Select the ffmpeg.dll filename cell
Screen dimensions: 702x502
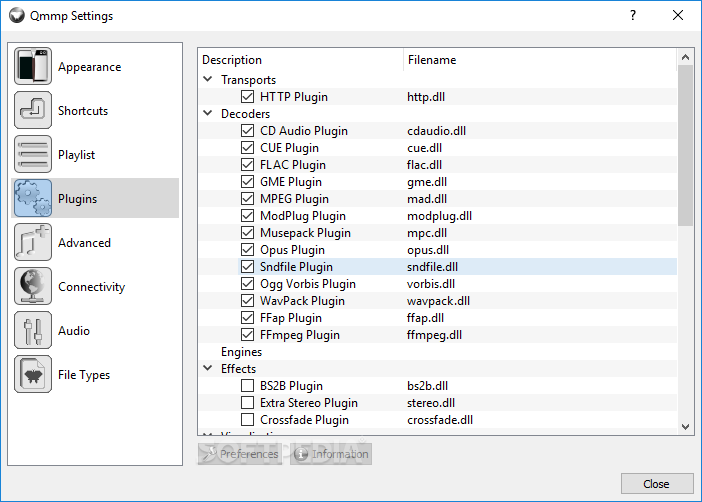click(x=434, y=335)
